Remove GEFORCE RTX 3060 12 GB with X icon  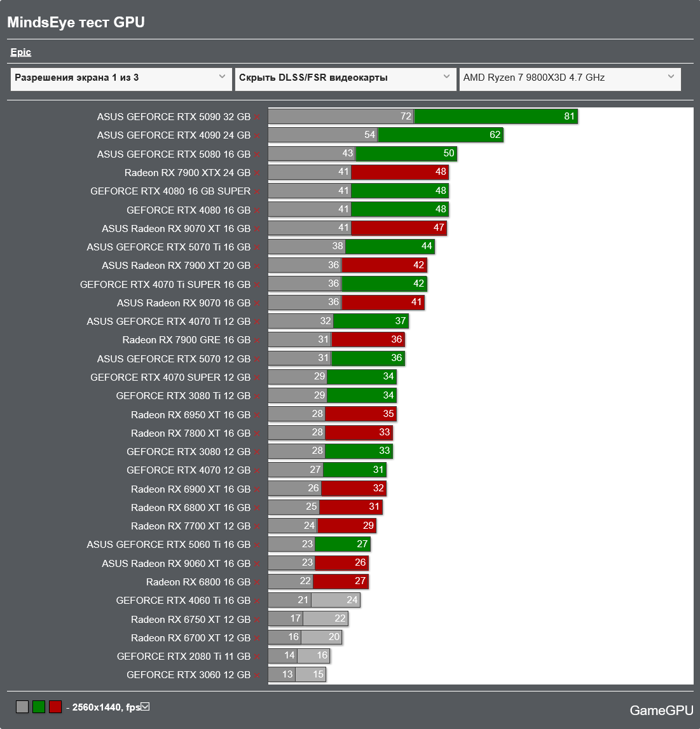coord(257,676)
